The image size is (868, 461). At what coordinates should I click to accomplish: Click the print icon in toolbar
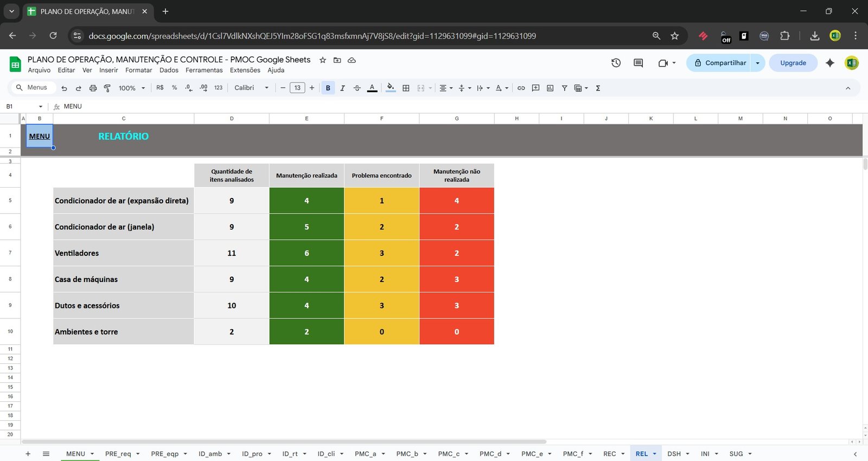tap(93, 88)
